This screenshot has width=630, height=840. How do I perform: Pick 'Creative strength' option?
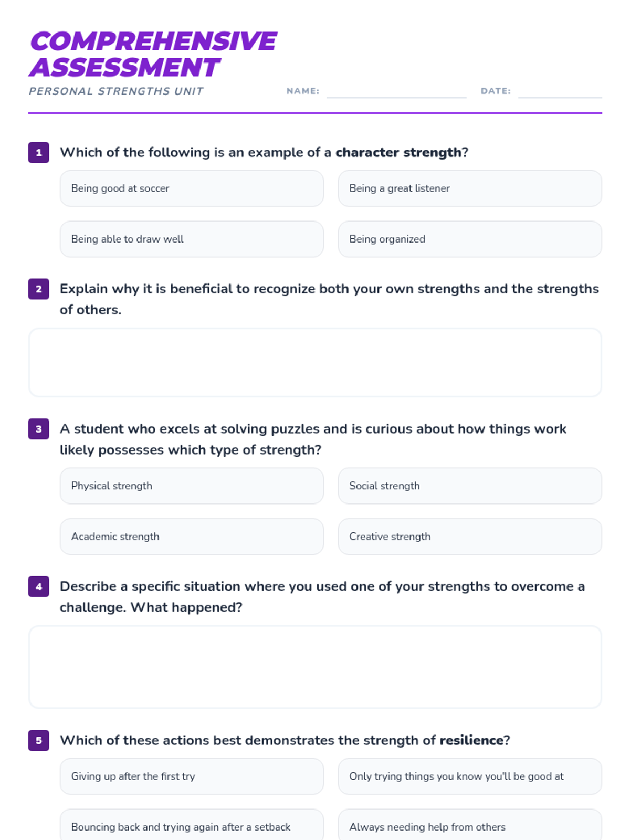pyautogui.click(x=470, y=537)
